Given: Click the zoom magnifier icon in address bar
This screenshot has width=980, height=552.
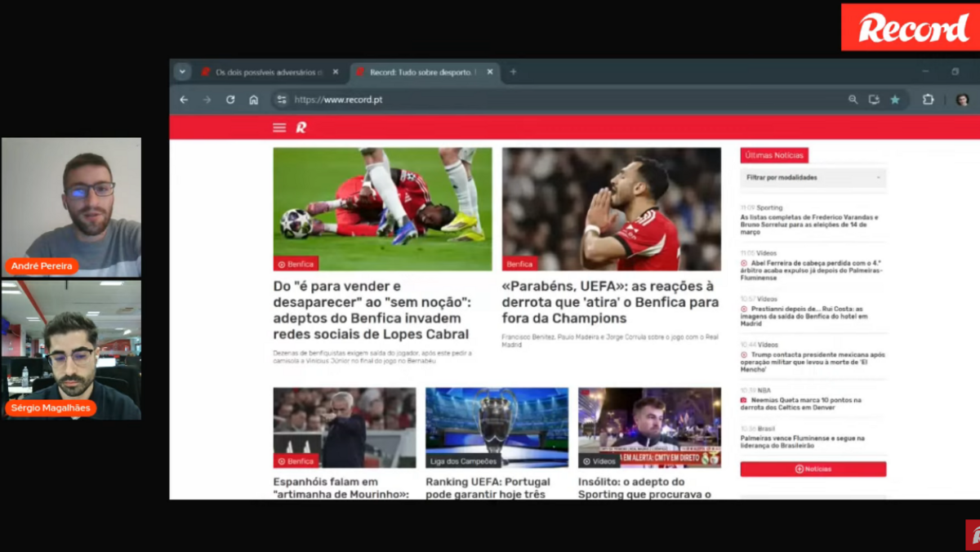Looking at the screenshot, I should (x=853, y=100).
